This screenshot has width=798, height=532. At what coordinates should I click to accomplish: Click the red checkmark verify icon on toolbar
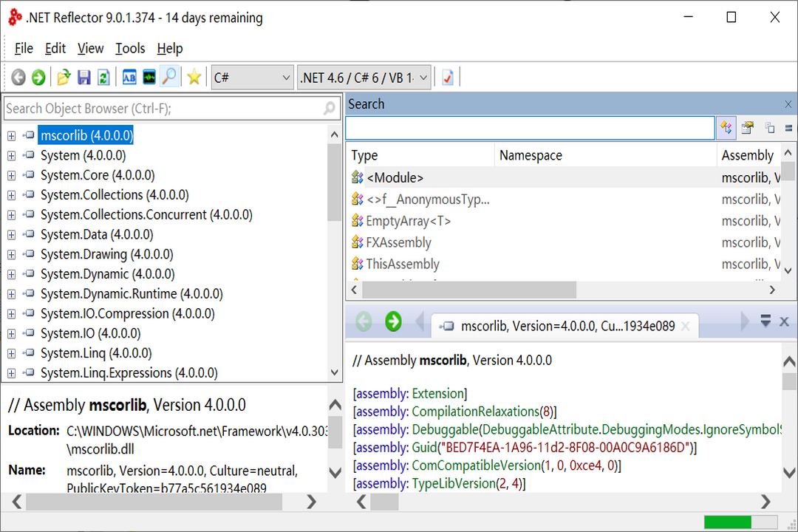447,77
